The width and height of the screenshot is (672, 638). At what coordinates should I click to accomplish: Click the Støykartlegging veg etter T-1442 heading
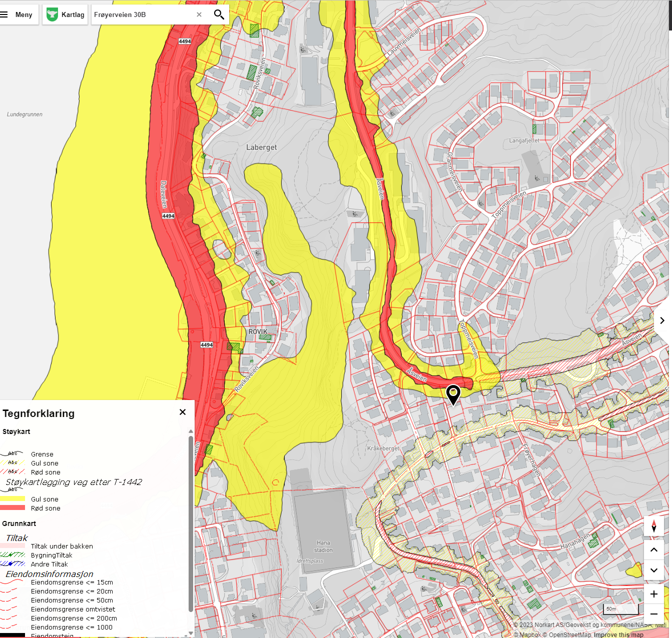pyautogui.click(x=74, y=482)
